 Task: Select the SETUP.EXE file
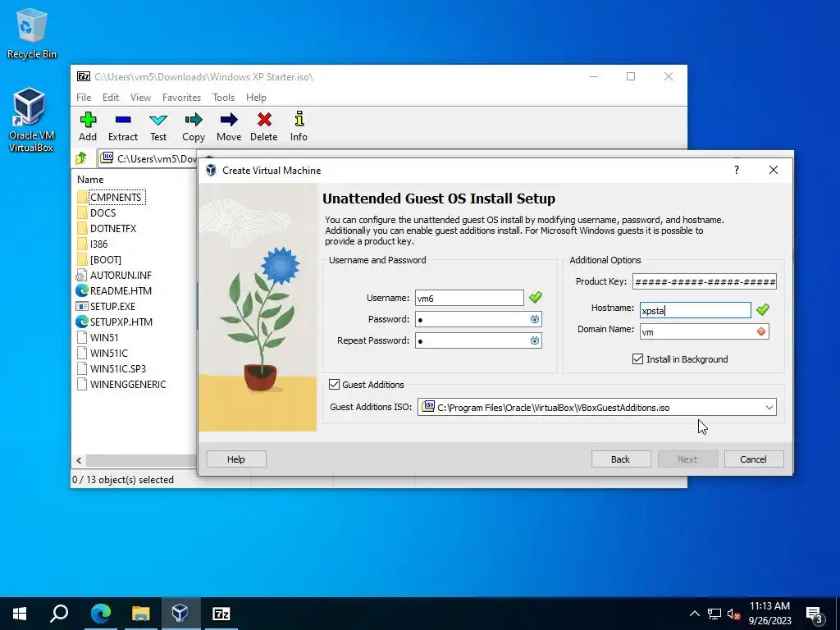click(112, 306)
